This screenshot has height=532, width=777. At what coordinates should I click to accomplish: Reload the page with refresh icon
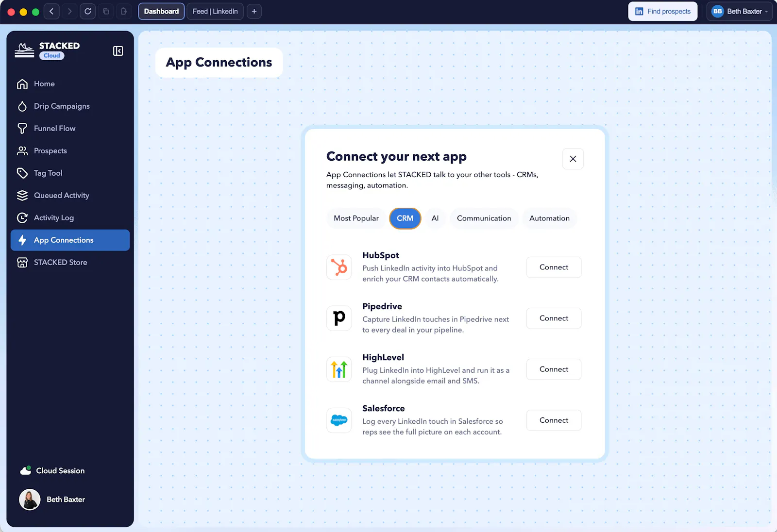pos(88,11)
